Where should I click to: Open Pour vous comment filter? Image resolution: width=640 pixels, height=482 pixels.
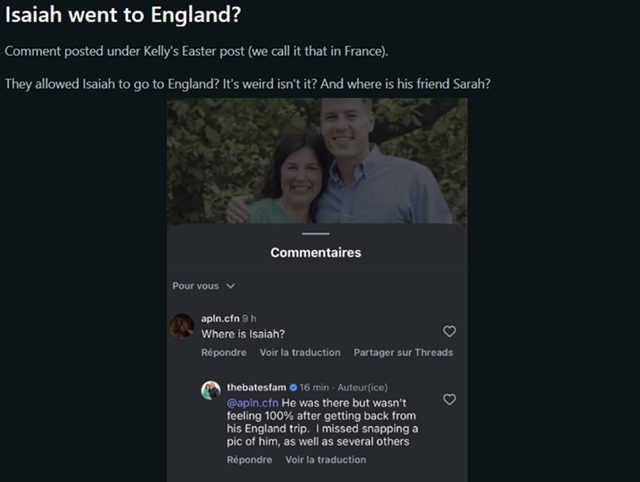[203, 286]
